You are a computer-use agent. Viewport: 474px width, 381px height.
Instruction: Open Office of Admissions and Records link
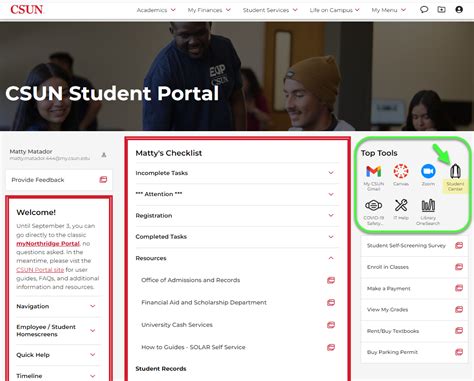click(x=191, y=280)
